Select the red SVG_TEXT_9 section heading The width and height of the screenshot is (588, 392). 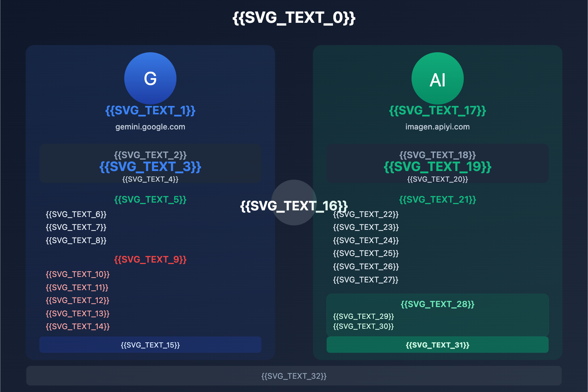(150, 260)
